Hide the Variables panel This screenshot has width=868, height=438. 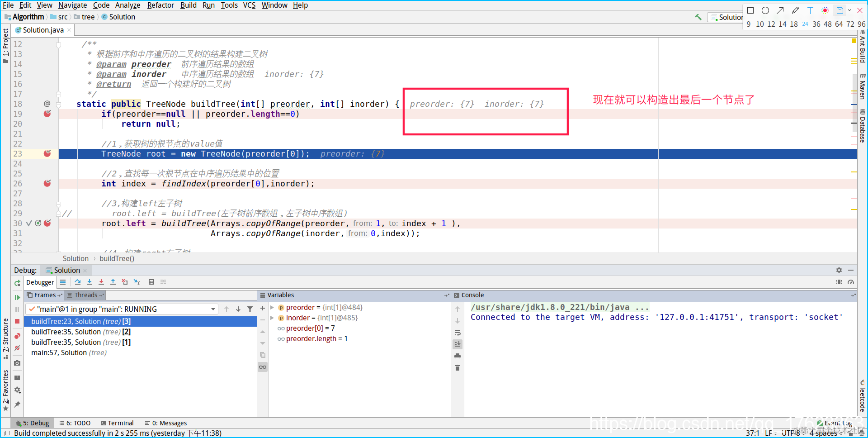447,295
